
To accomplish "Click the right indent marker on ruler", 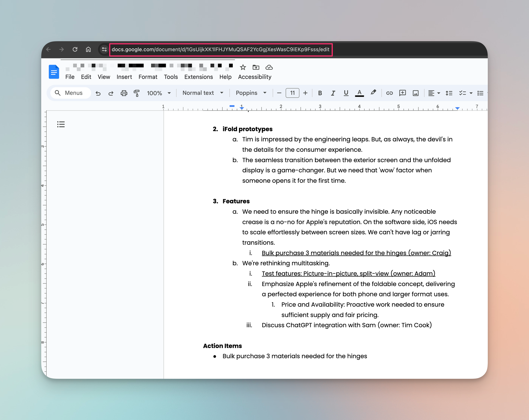I will pyautogui.click(x=457, y=108).
